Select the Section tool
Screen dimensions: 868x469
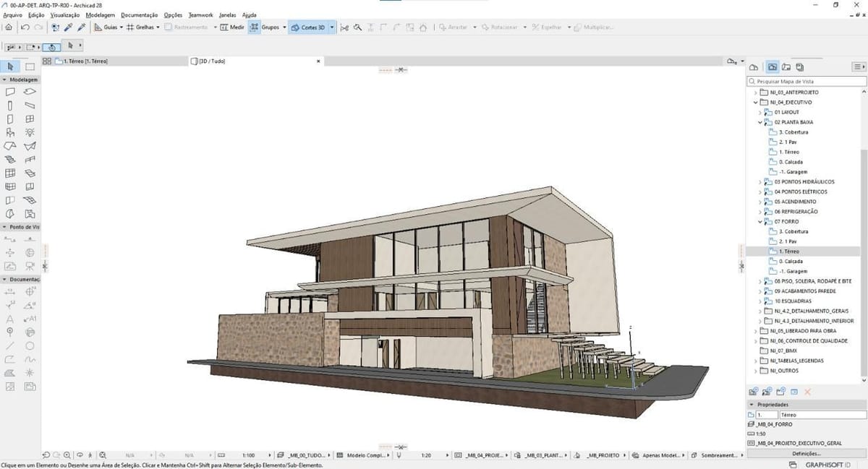pyautogui.click(x=10, y=239)
